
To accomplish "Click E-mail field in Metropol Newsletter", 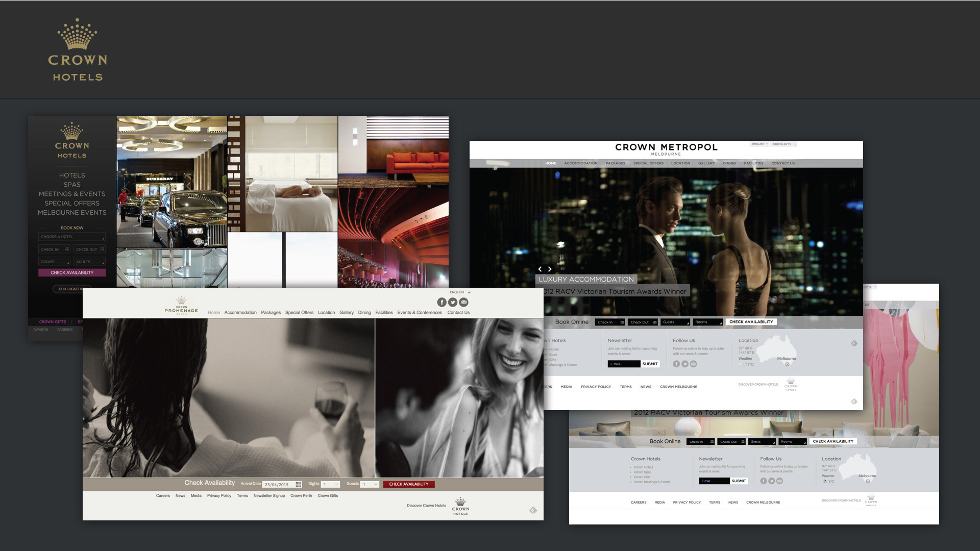I will tap(624, 364).
